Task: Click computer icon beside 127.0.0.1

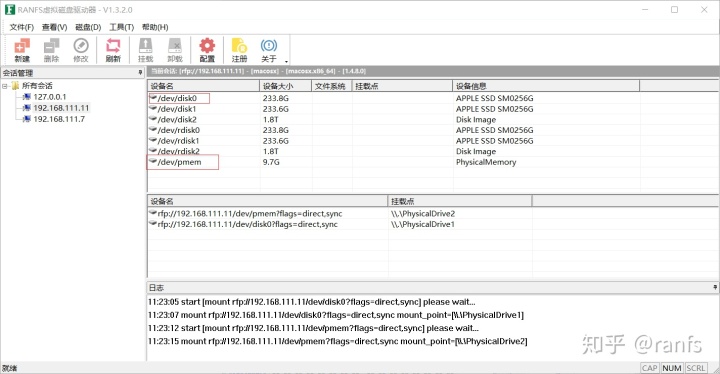Action: [x=27, y=97]
